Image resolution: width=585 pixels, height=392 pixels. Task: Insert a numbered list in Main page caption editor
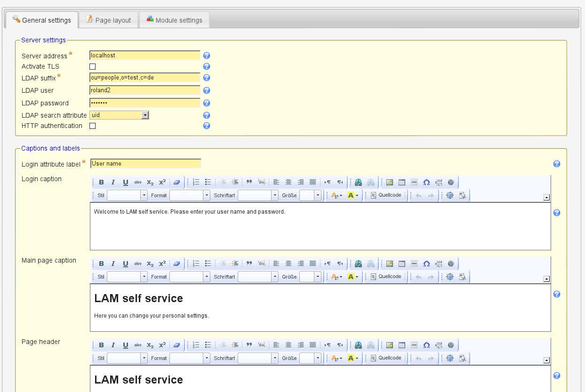tap(196, 264)
